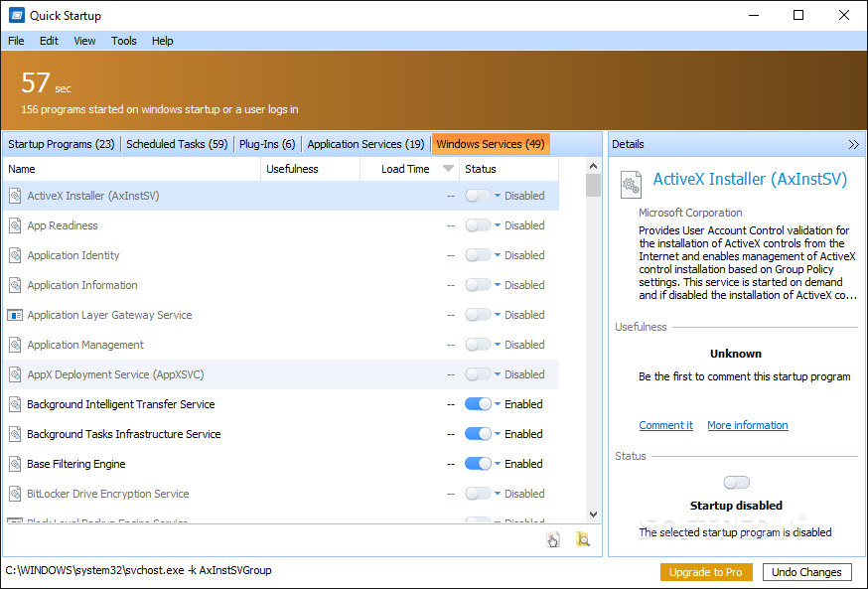This screenshot has width=868, height=589.
Task: Collapse the Details panel with double chevron
Action: click(853, 144)
